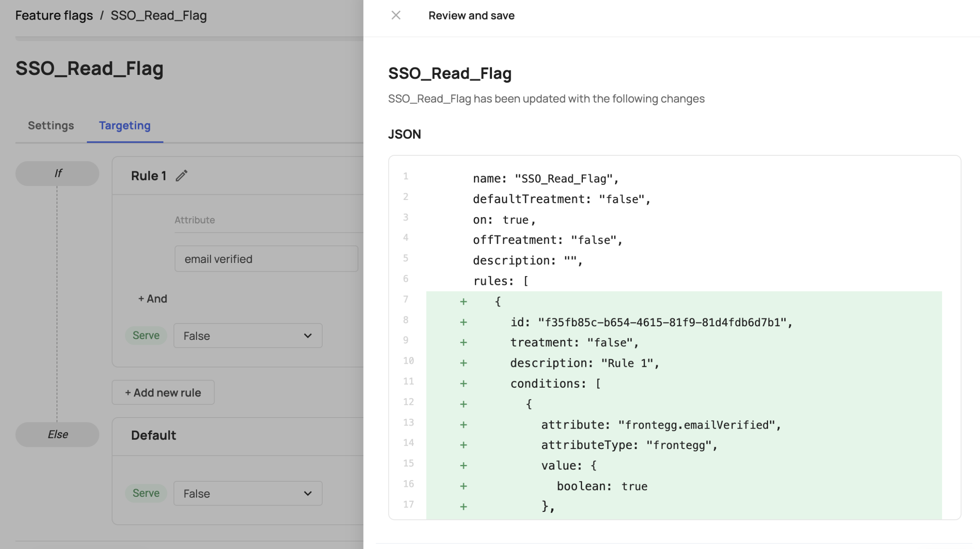Click the email verified attribute field
The width and height of the screenshot is (980, 549).
pyautogui.click(x=266, y=259)
